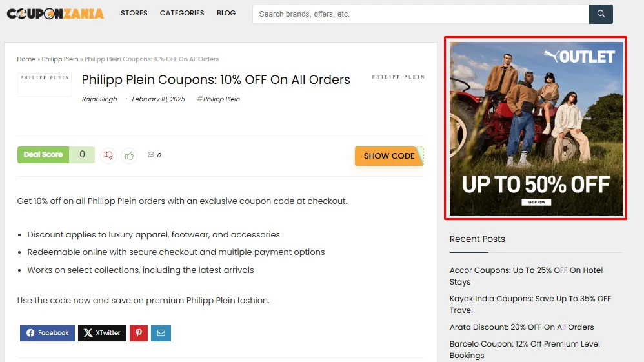This screenshot has width=644, height=362.
Task: Focus the search brands and offers field
Action: (x=421, y=14)
